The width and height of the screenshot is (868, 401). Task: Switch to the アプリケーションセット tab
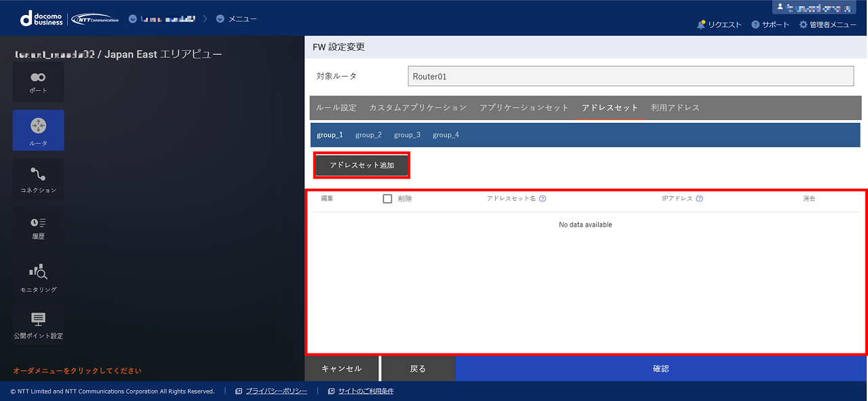(x=524, y=108)
